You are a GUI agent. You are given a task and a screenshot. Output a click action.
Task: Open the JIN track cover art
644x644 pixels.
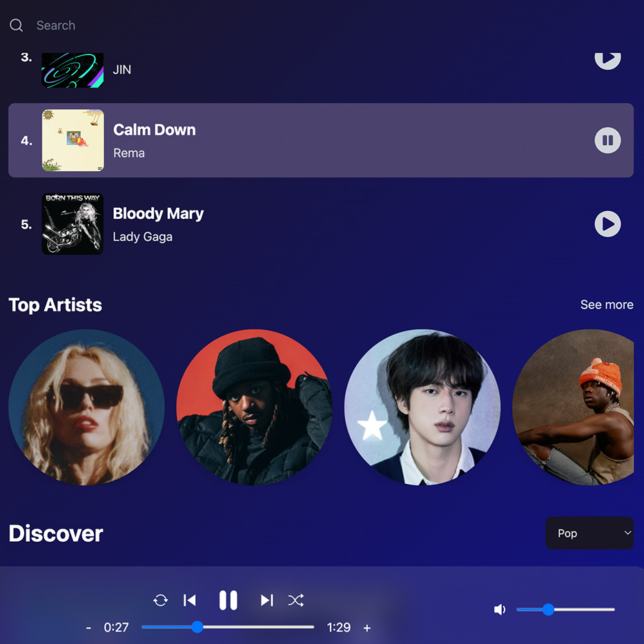tap(72, 70)
